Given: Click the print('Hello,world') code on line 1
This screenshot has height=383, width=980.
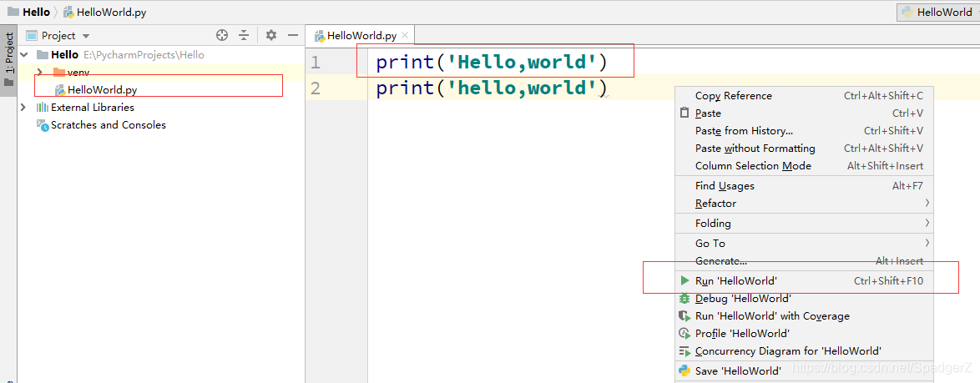Looking at the screenshot, I should pos(492,63).
